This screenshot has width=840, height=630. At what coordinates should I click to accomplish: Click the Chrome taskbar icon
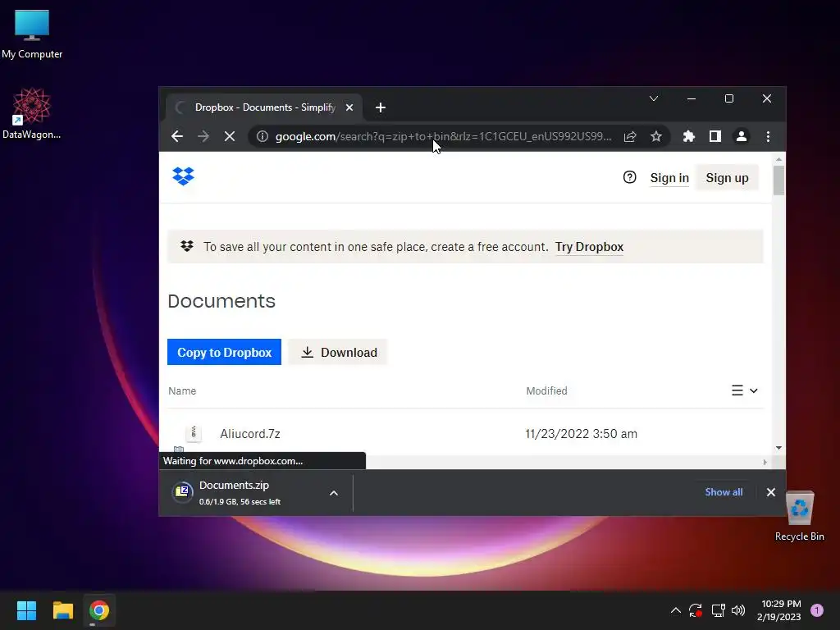(99, 610)
